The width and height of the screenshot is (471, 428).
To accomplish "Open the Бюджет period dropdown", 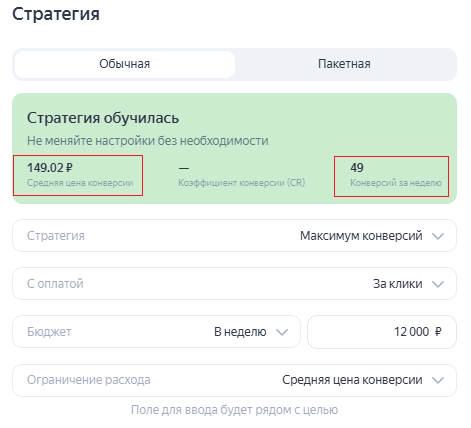I will (x=156, y=332).
